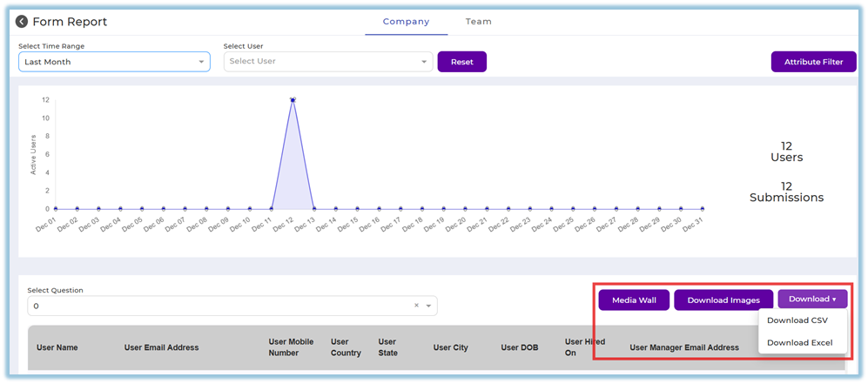Viewport: 868px width, 384px height.
Task: Switch to the Team tab
Action: pos(478,22)
